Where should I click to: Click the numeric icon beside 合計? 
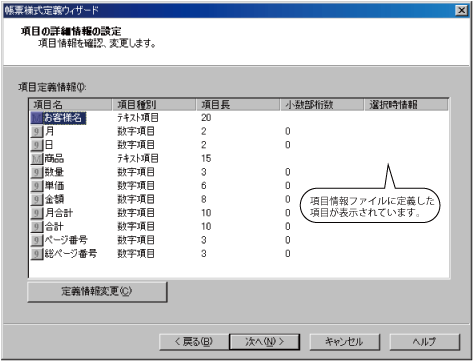point(37,227)
